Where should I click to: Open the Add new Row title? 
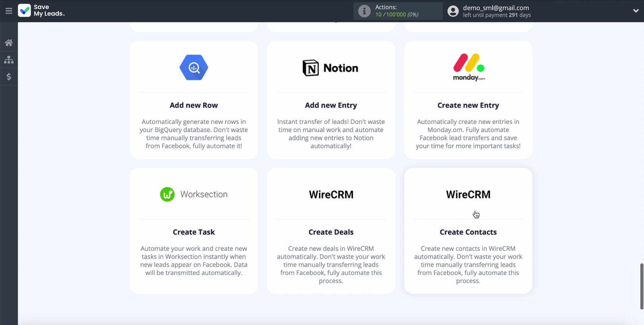(194, 105)
